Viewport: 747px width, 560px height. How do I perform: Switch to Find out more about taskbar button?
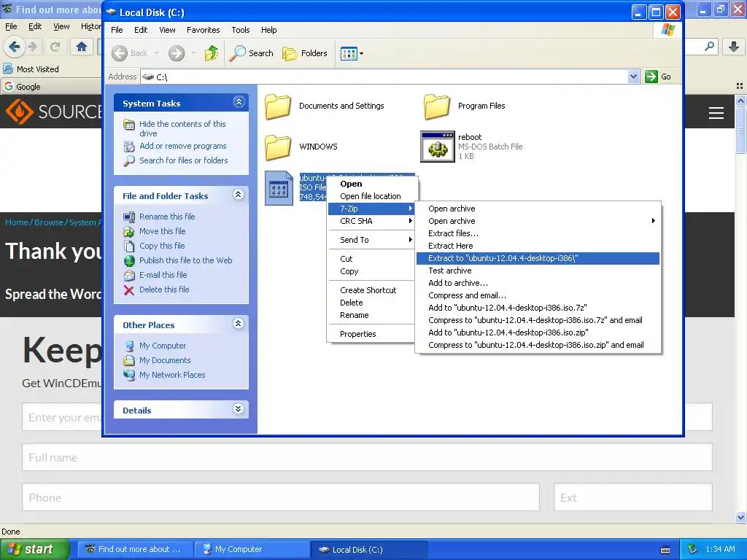(x=135, y=550)
